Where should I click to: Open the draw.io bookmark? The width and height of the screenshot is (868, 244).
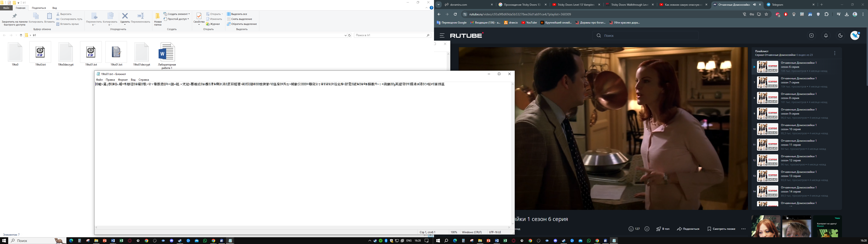(511, 23)
